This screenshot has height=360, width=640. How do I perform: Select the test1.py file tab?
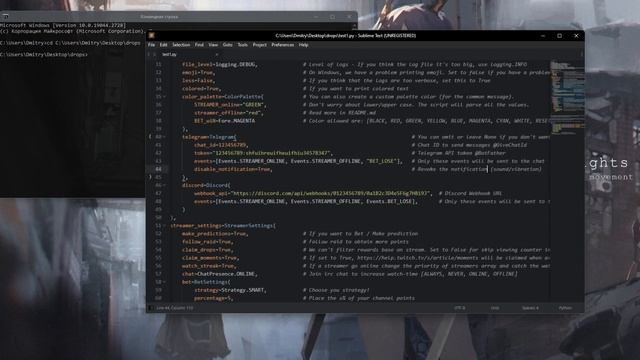(x=190, y=54)
